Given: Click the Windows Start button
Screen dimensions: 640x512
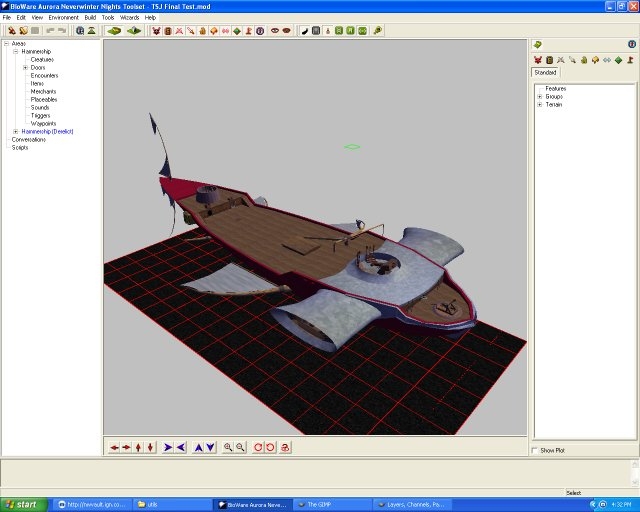Looking at the screenshot, I should coord(21,504).
